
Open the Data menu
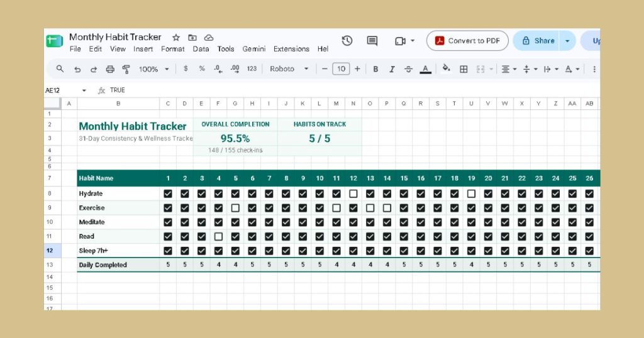(x=201, y=49)
